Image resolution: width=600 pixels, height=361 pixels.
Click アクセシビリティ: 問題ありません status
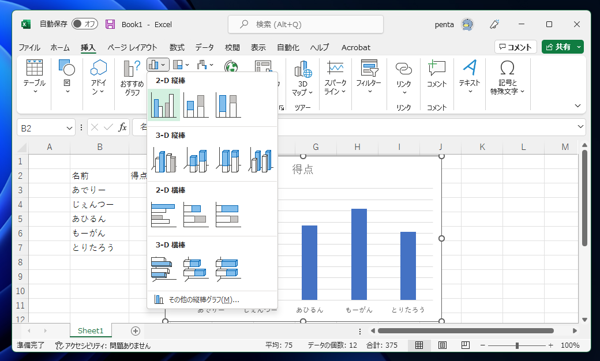pos(103,345)
